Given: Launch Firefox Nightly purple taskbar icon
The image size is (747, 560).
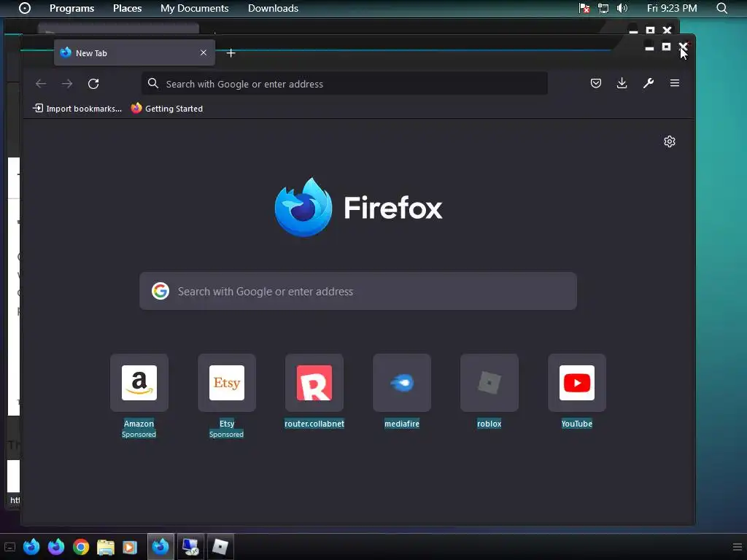Looking at the screenshot, I should coord(56,547).
